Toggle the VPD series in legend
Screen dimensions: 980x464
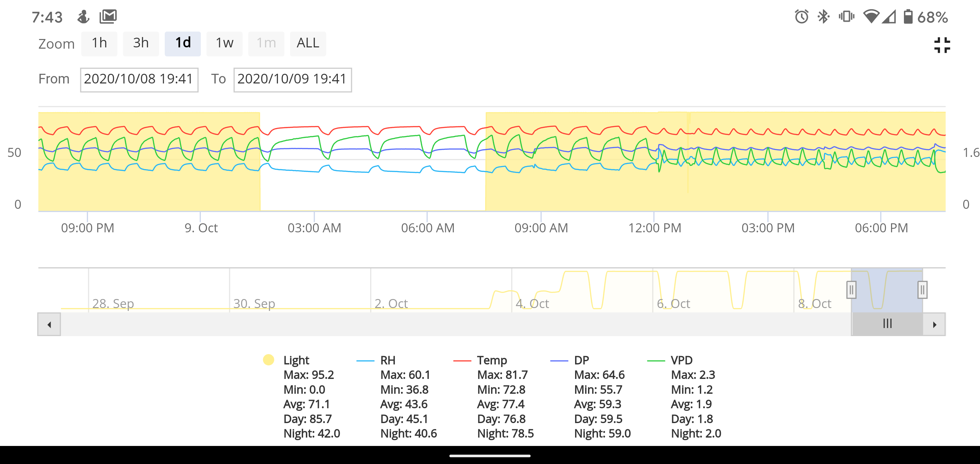(681, 360)
